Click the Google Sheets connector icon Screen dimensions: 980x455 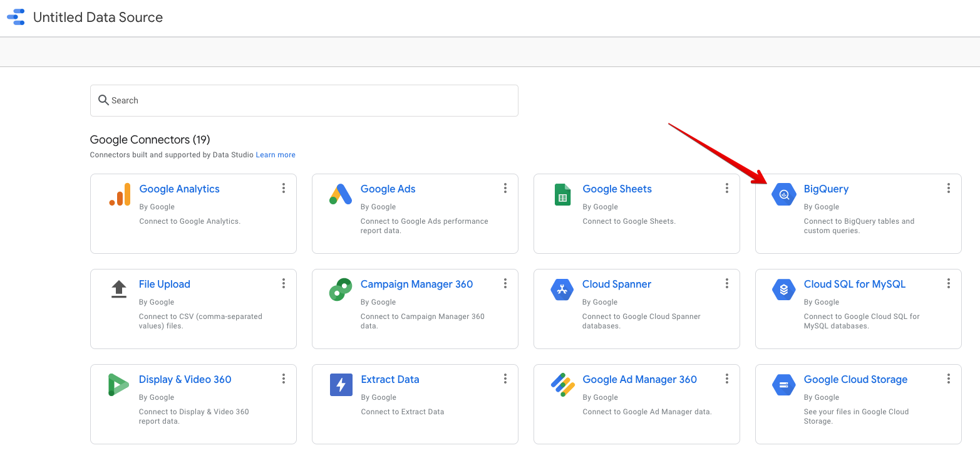(x=562, y=194)
